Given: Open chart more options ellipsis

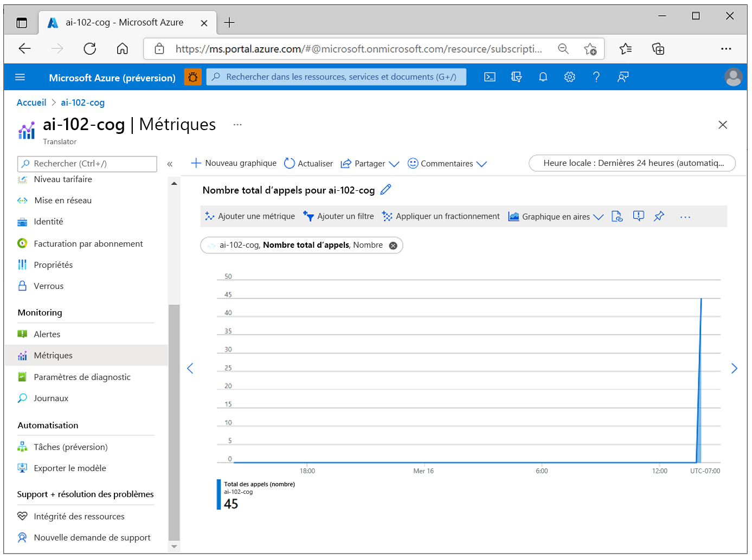Looking at the screenshot, I should point(685,217).
